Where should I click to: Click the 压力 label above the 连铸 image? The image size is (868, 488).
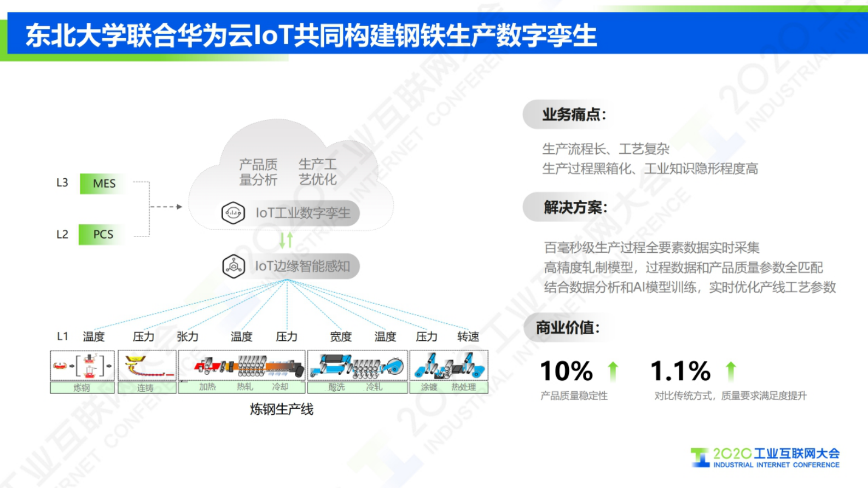coord(144,336)
